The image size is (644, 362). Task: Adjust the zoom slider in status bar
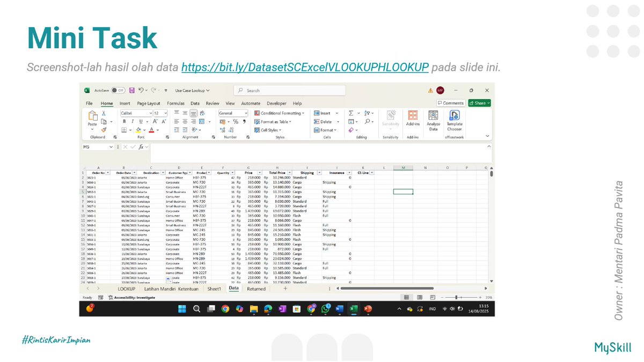tap(457, 297)
